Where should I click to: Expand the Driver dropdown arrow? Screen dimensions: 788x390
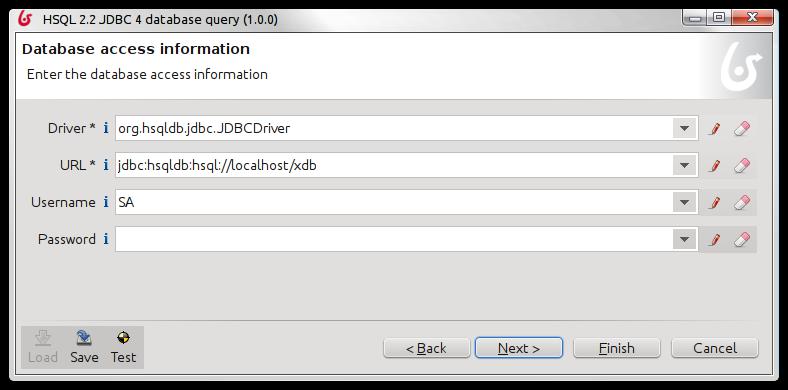684,129
